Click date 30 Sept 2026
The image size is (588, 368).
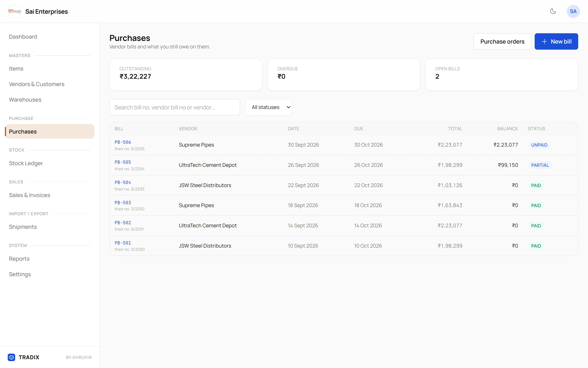tap(303, 145)
